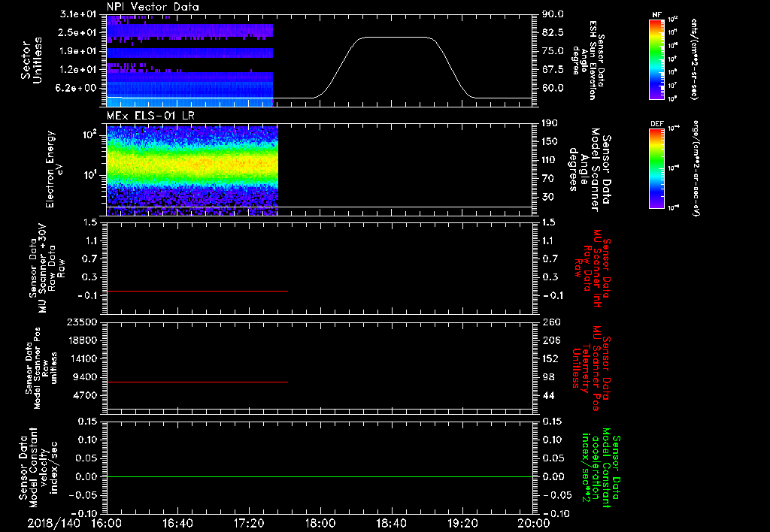The width and height of the screenshot is (770, 532).
Task: Click the 30 scanner angle tick label
Action: [x=548, y=197]
